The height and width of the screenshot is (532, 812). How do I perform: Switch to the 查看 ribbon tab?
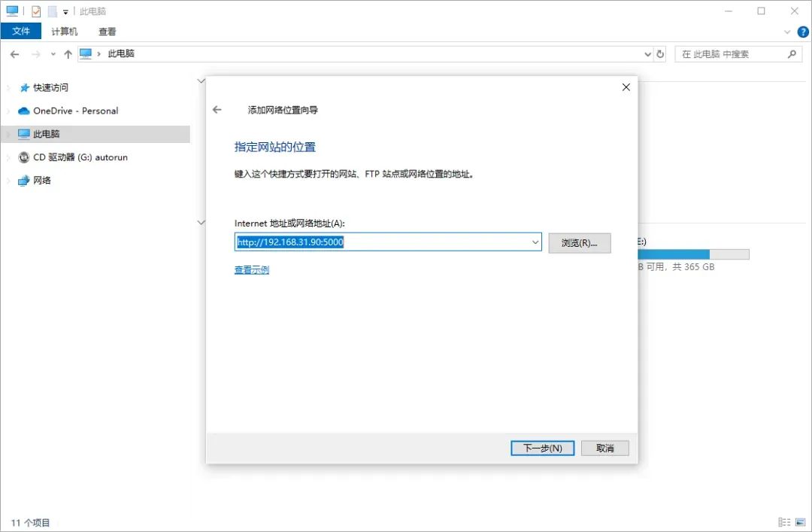(108, 31)
